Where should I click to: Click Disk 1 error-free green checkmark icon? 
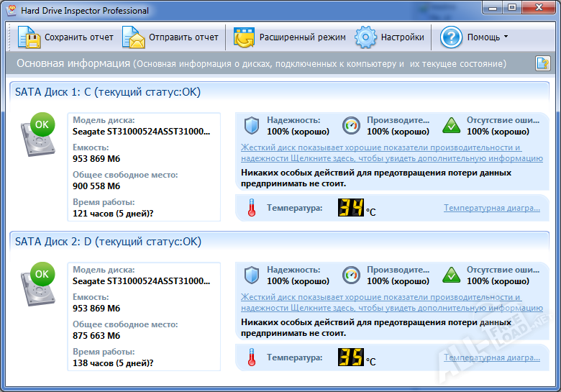pyautogui.click(x=451, y=126)
